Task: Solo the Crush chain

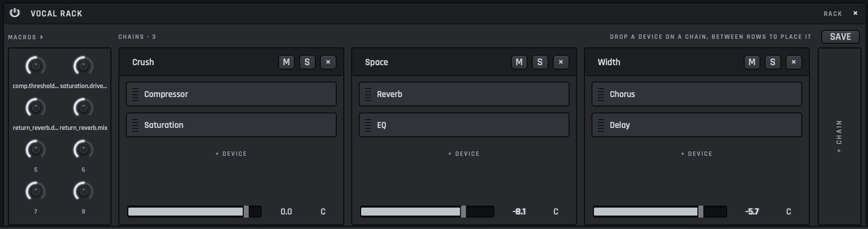Action: pyautogui.click(x=307, y=62)
